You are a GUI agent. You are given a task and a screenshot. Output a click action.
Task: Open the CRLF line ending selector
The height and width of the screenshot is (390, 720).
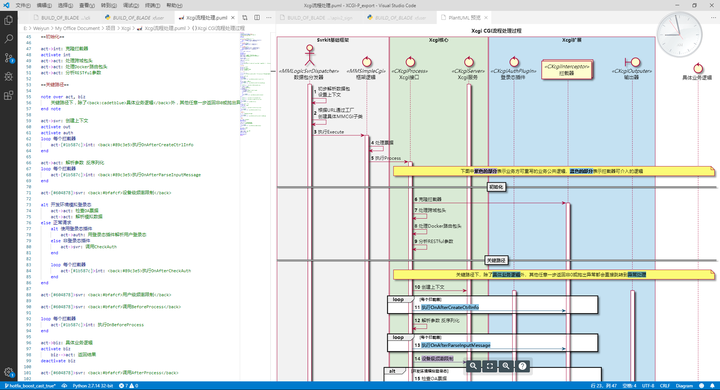click(664, 386)
